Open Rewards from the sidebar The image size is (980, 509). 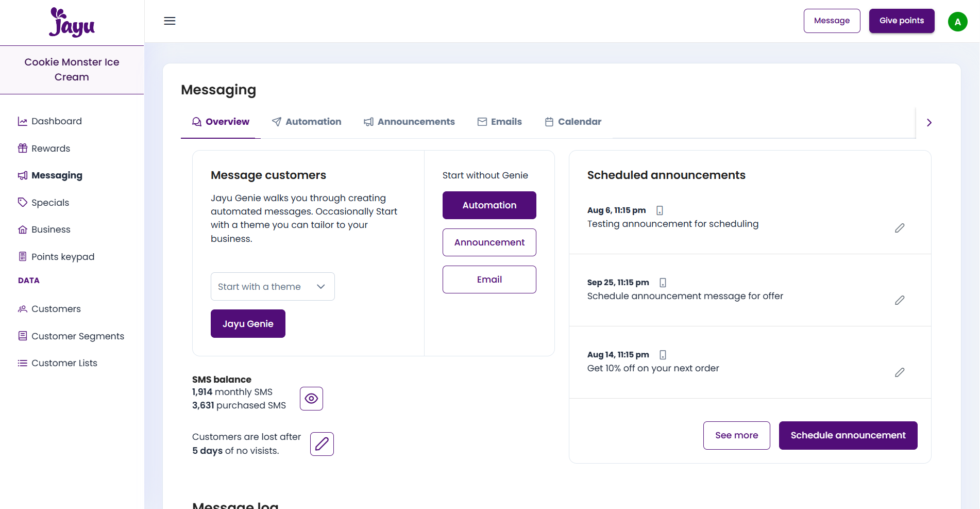pos(50,149)
